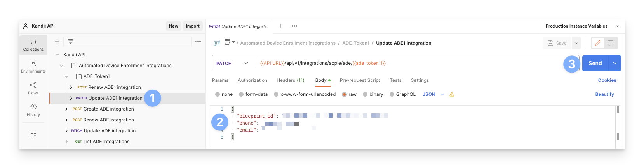Screen dimensions: 644x168
Task: Click the HTTP request type icon
Action: click(x=217, y=43)
